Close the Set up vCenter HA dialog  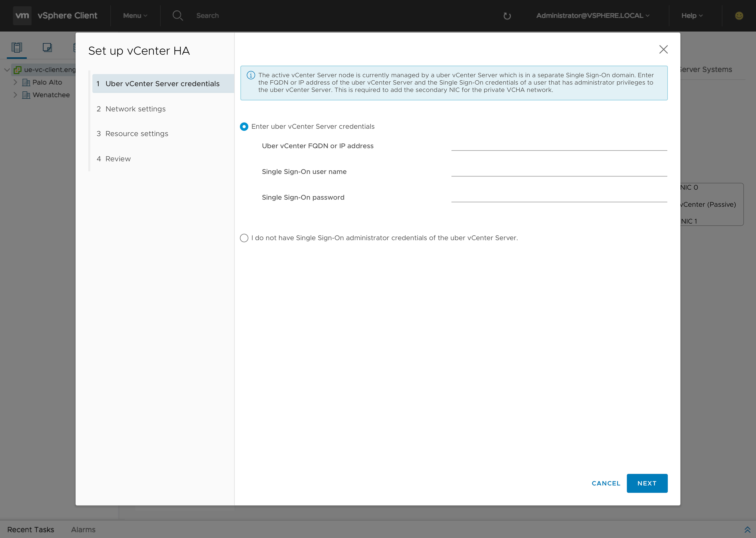coord(663,49)
